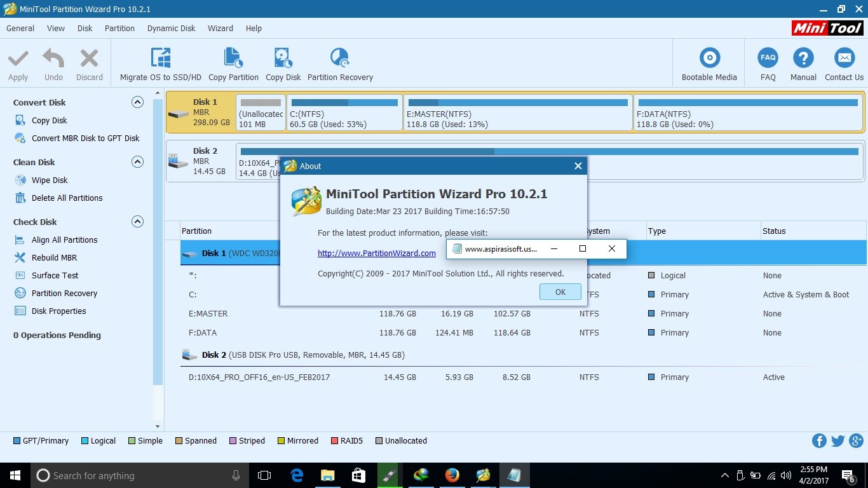Select Disk 2 drive icon in disk map

coord(179,162)
